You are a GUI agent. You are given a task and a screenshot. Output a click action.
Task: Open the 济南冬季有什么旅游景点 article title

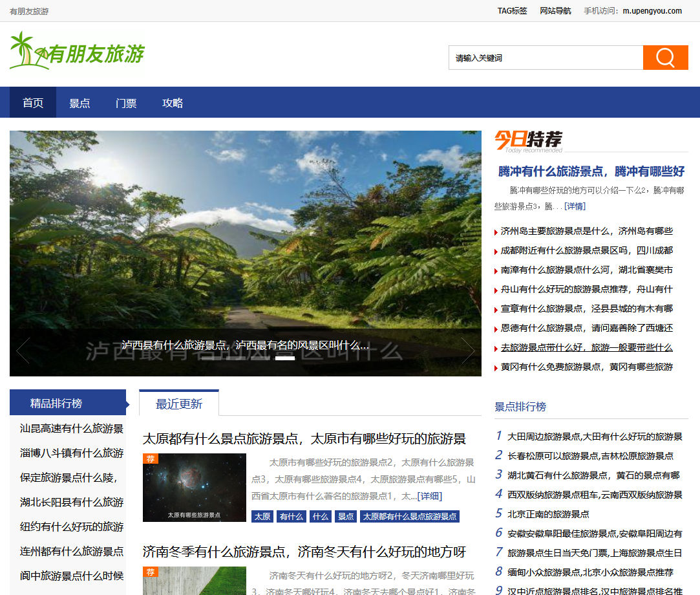point(304,552)
